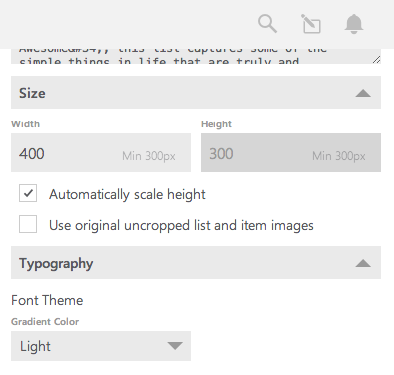394x375 pixels.
Task: Collapse the Size section arrow
Action: [x=363, y=93]
